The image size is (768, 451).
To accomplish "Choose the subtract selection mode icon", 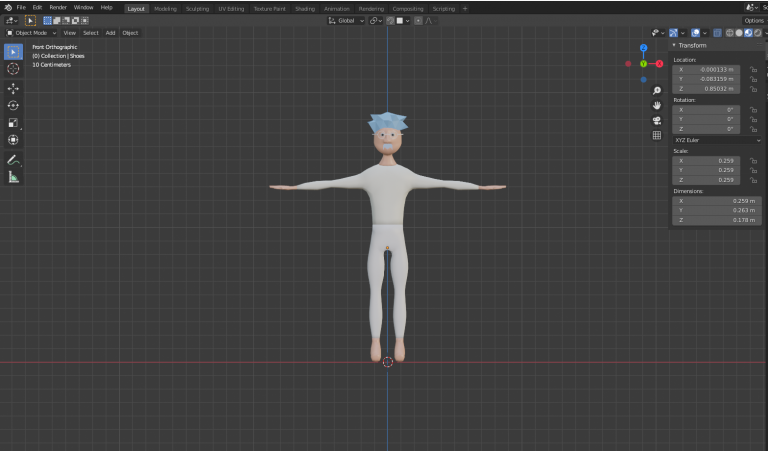I will (x=66, y=21).
